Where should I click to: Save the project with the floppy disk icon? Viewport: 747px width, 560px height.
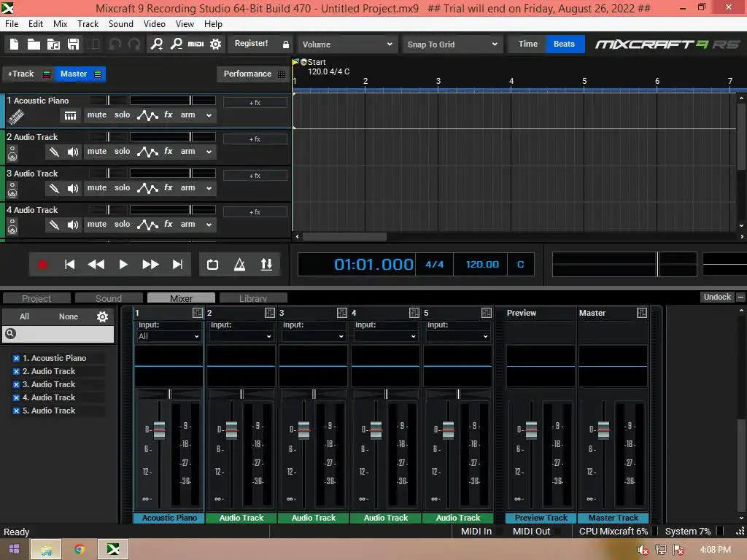[74, 44]
